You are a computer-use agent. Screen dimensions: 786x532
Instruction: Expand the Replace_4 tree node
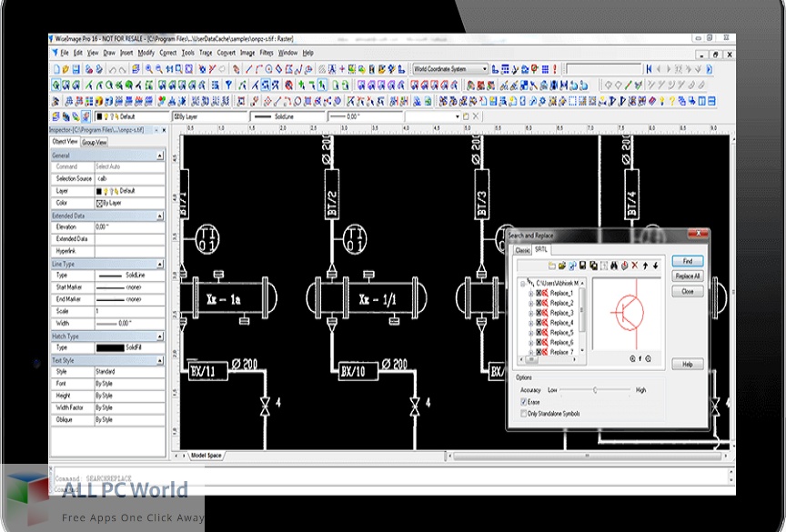click(531, 323)
